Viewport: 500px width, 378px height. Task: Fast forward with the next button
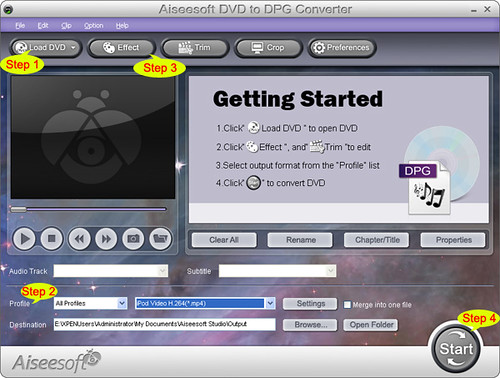click(106, 239)
